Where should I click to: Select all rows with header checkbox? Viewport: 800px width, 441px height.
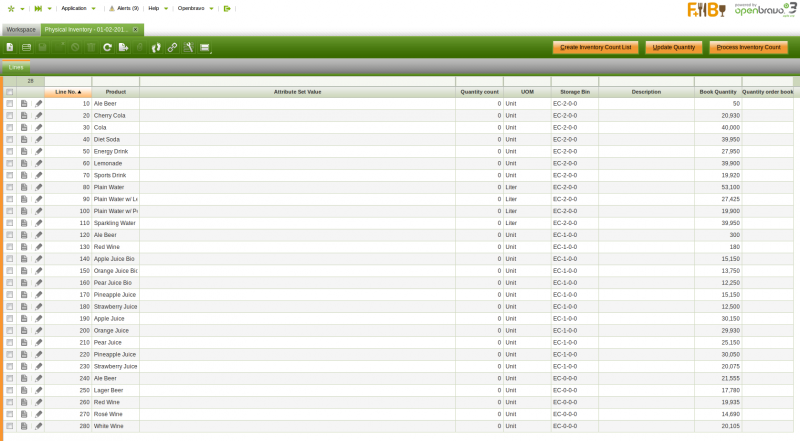point(10,91)
